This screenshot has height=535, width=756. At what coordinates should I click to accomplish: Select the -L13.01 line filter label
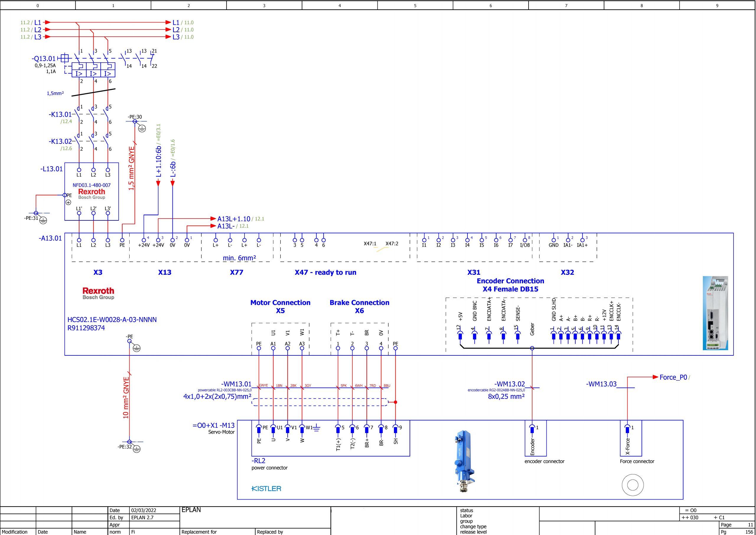click(x=51, y=169)
